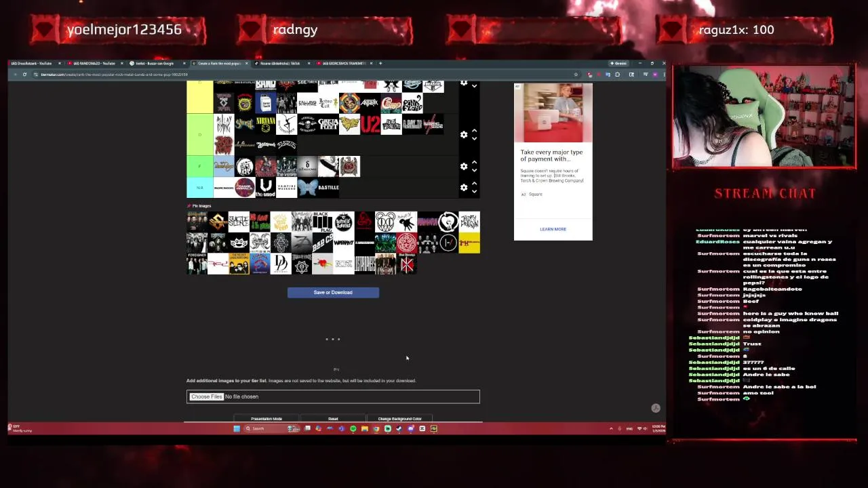The height and width of the screenshot is (488, 868).
Task: Click the green D tier label cell
Action: [x=199, y=134]
